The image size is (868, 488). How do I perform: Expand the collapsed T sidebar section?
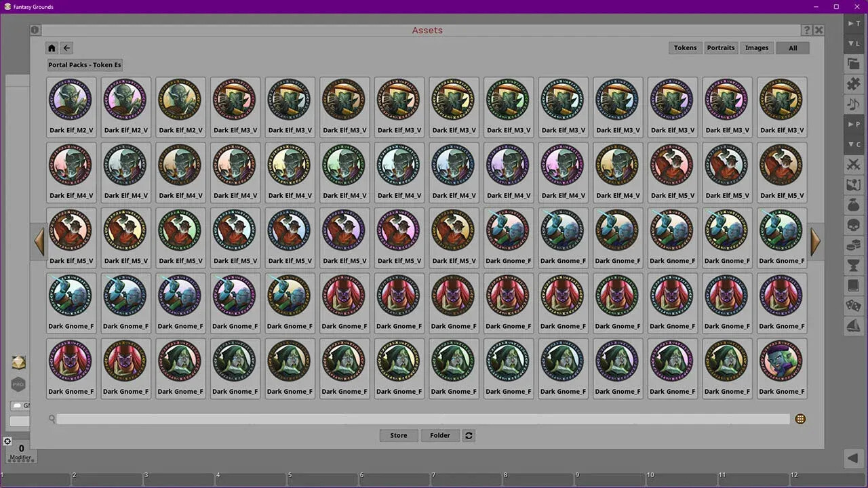pos(853,23)
